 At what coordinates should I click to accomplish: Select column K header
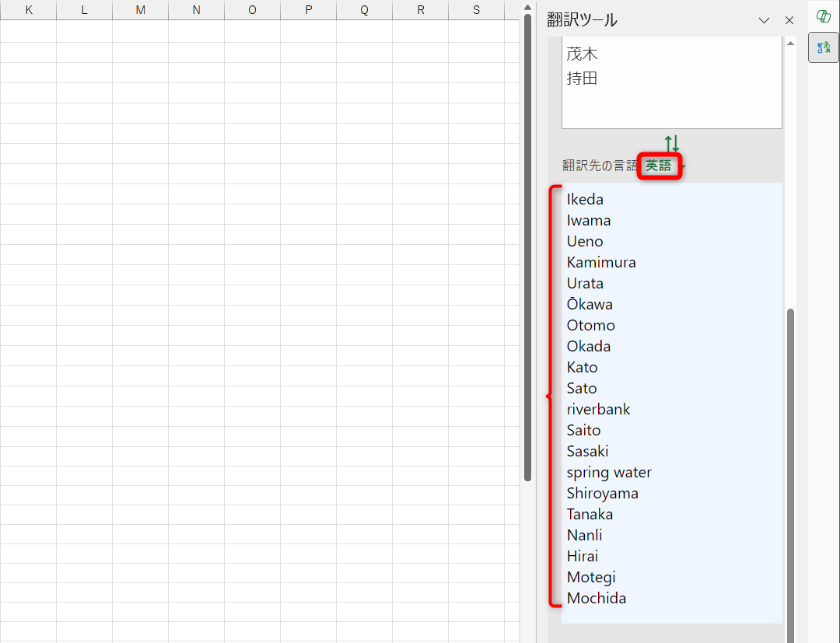tap(29, 9)
